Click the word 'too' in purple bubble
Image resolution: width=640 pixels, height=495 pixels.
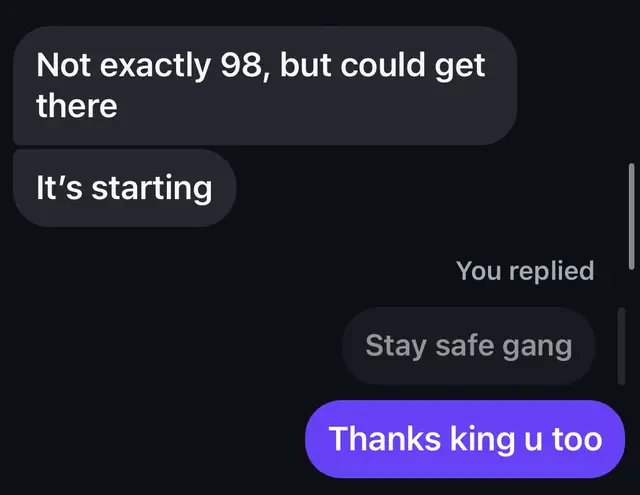577,440
